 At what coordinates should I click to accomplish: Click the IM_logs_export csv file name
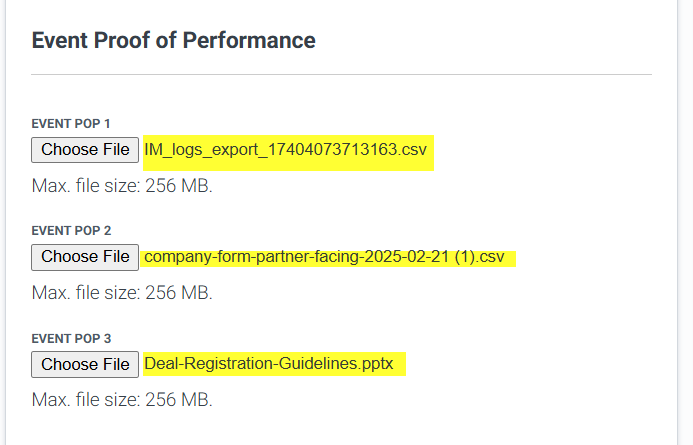286,150
